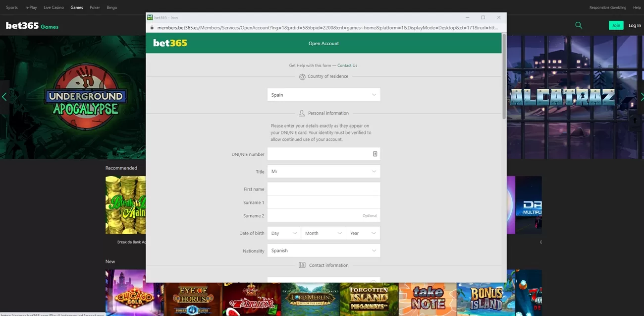The height and width of the screenshot is (316, 644).
Task: Open the Break da Bank Again game thumbnail
Action: click(x=125, y=205)
